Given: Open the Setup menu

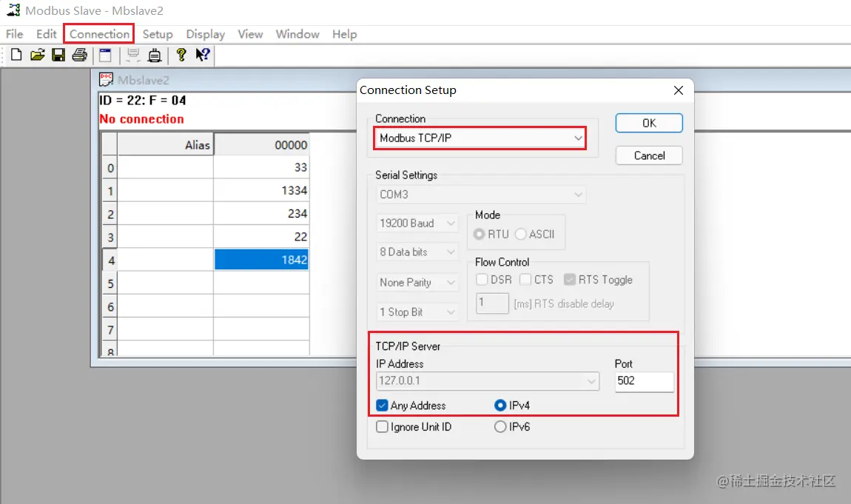Looking at the screenshot, I should 158,34.
